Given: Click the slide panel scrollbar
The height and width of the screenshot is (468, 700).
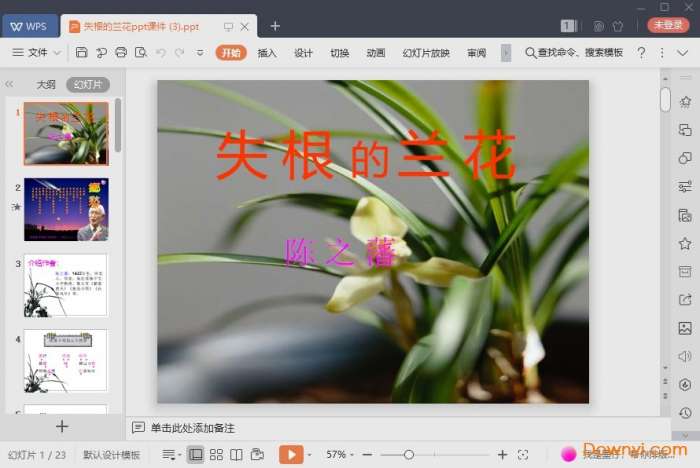Looking at the screenshot, I should (118, 125).
